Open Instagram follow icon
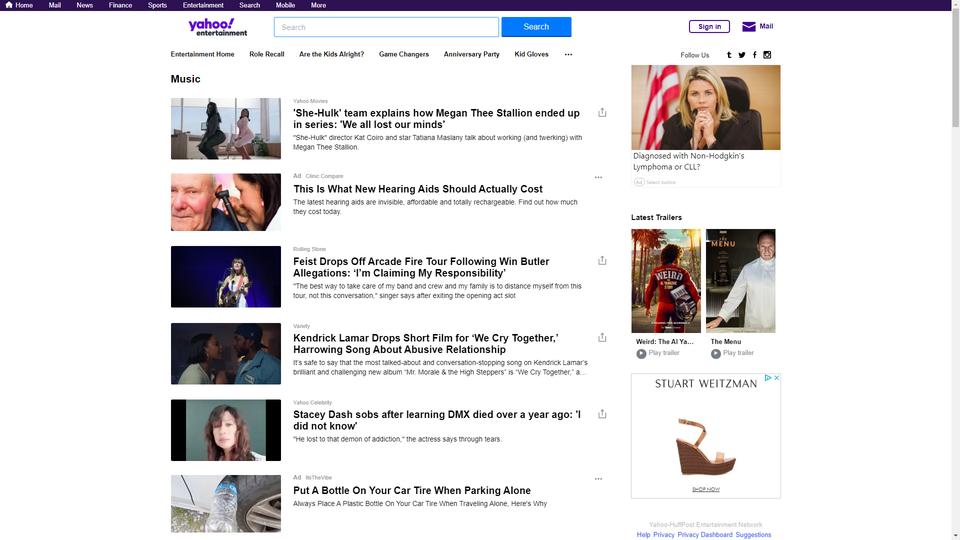This screenshot has height=540, width=960. coord(767,55)
